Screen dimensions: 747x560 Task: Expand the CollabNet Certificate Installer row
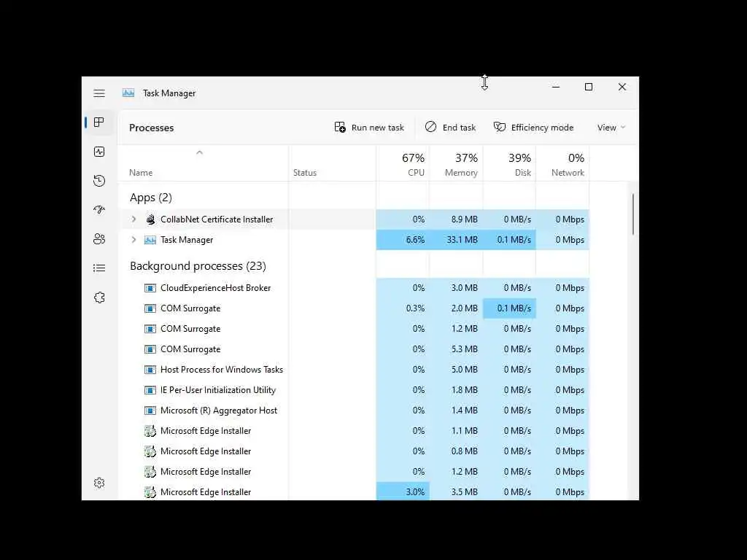[x=134, y=219]
